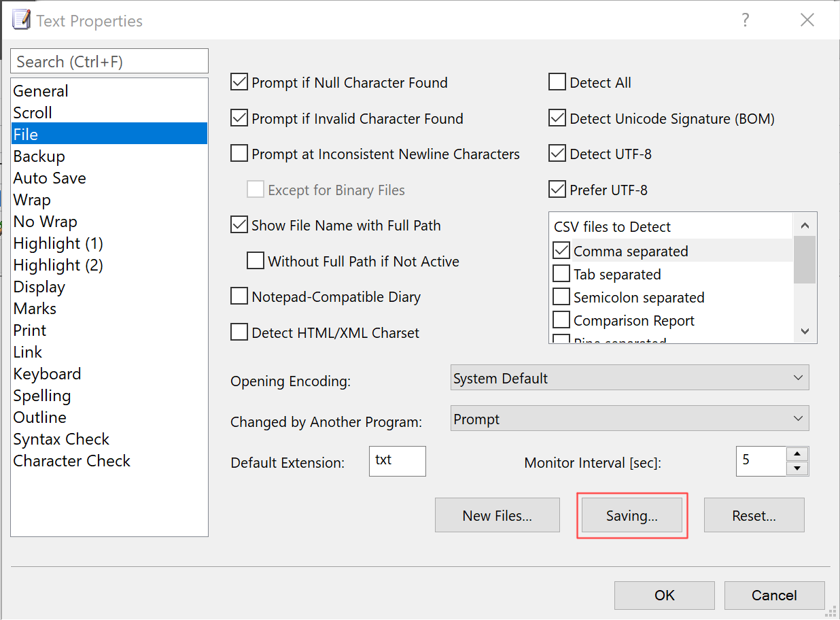Open Highlight (2) settings
This screenshot has width=840, height=620.
(109, 265)
